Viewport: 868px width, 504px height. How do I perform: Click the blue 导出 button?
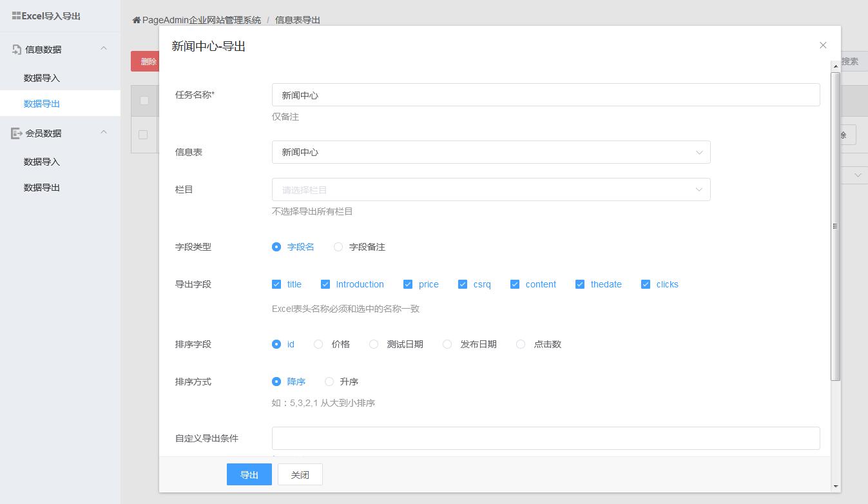point(249,474)
